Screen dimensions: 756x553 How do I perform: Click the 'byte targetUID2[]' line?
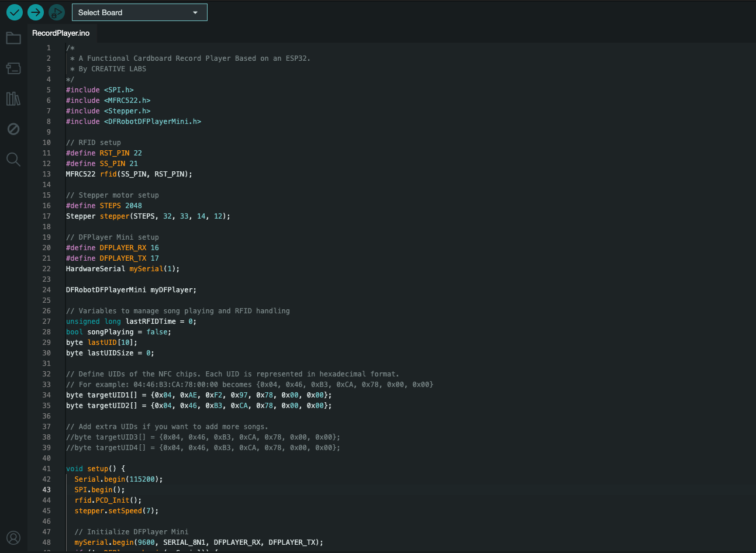pyautogui.click(x=199, y=406)
